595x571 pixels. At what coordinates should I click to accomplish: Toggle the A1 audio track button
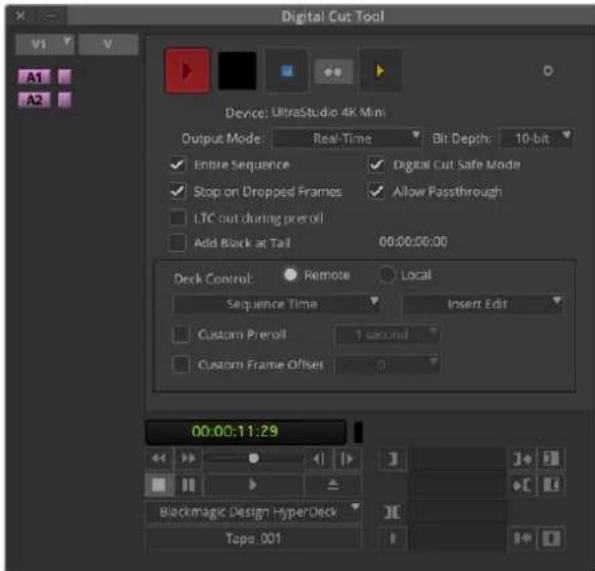click(x=34, y=77)
